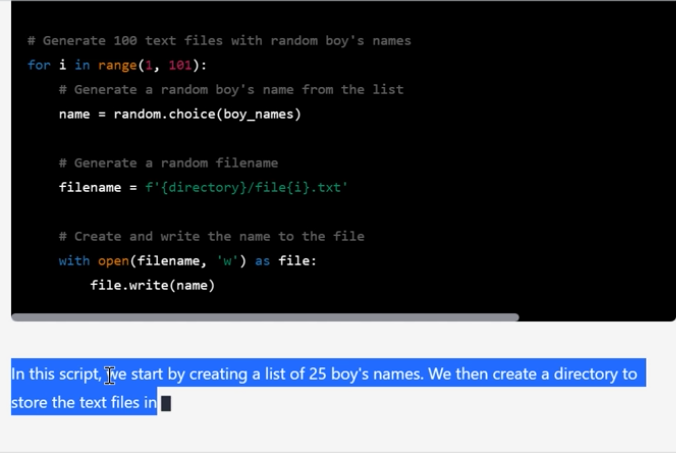Click the comment about random boy's name from list
The width and height of the screenshot is (676, 455).
point(231,89)
